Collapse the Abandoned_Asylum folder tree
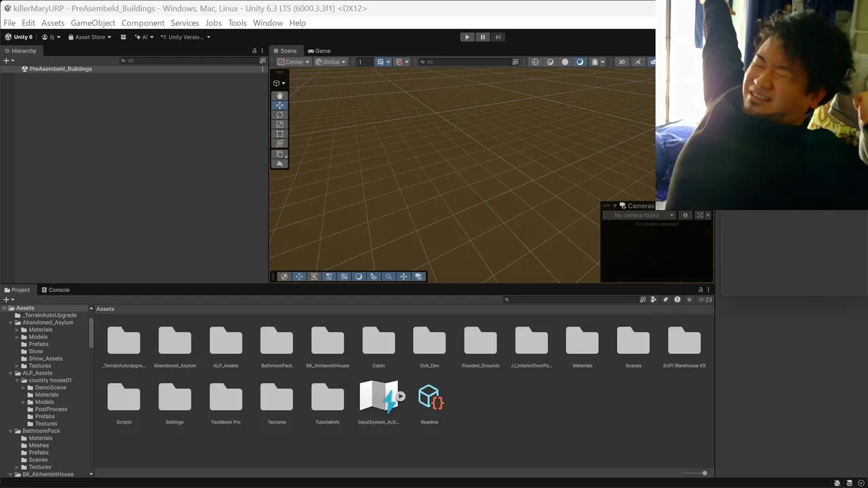 [x=11, y=323]
